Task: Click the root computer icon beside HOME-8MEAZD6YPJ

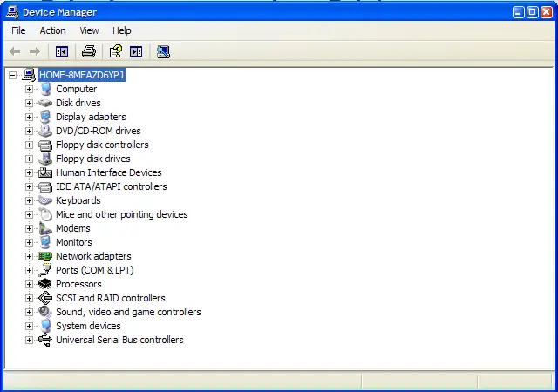Action: pyautogui.click(x=29, y=75)
